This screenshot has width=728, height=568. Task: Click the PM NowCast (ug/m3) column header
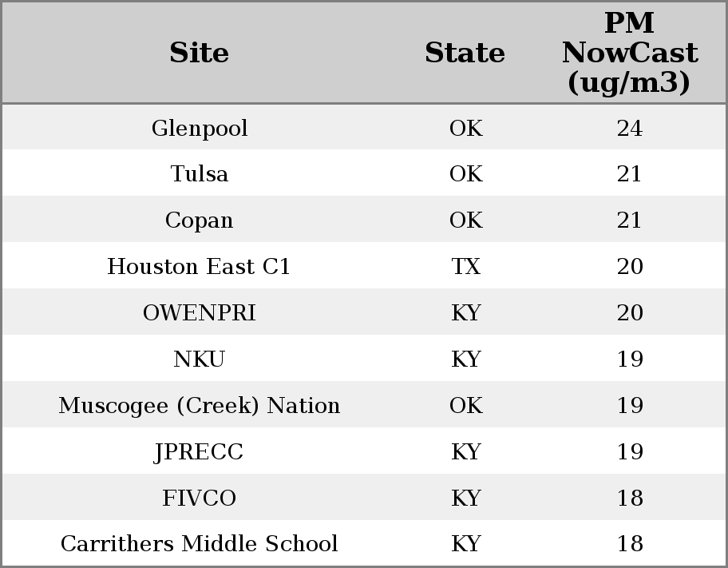(629, 53)
